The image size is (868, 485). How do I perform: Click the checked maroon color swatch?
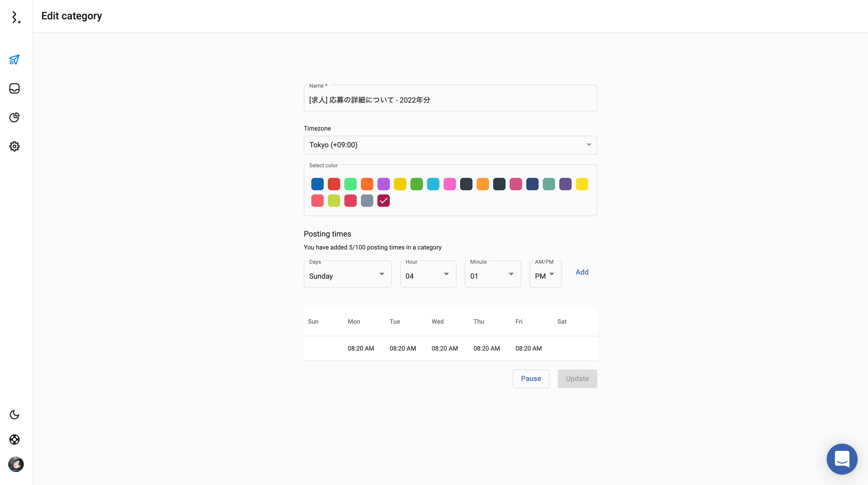coord(383,201)
